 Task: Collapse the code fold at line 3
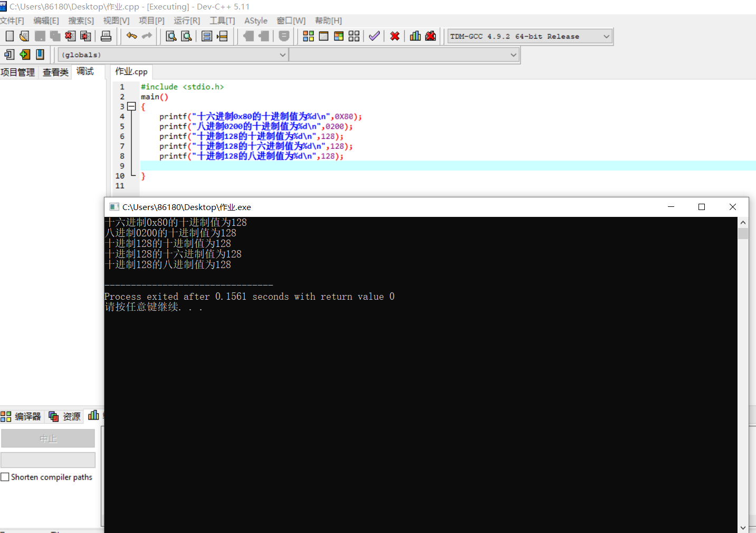click(132, 107)
